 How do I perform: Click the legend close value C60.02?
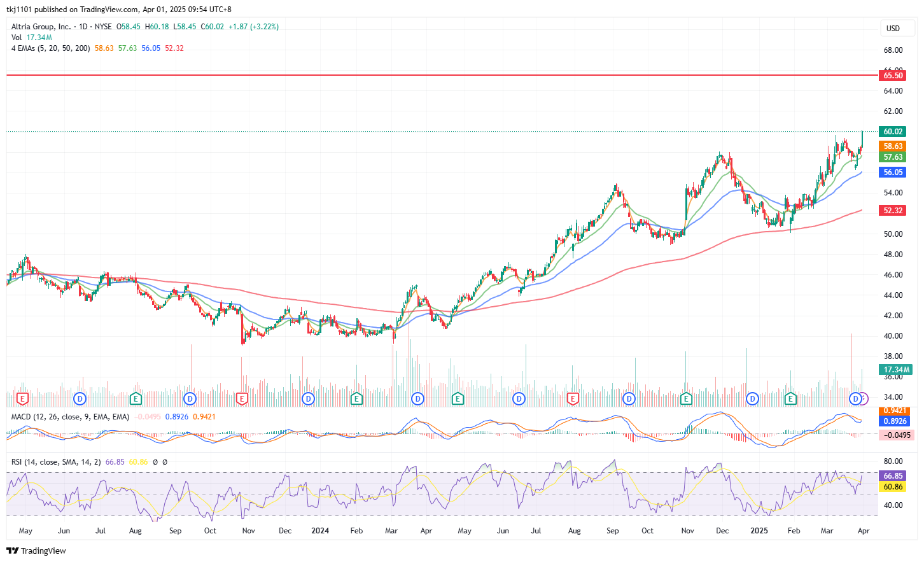click(x=213, y=27)
